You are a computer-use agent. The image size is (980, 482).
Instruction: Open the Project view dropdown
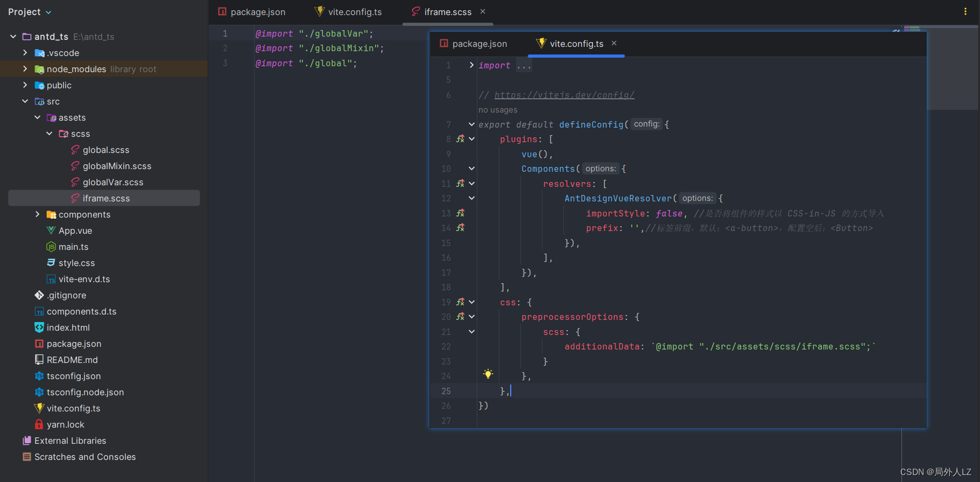pyautogui.click(x=30, y=12)
